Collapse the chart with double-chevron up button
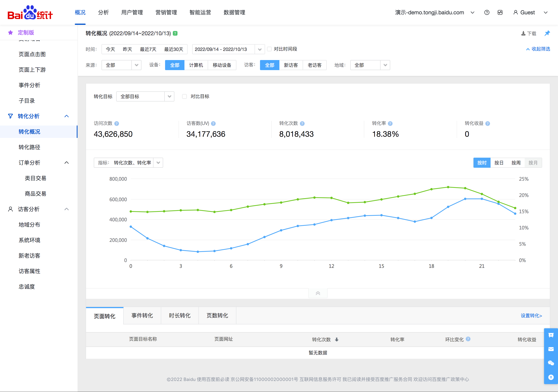The height and width of the screenshot is (392, 558). pos(318,293)
